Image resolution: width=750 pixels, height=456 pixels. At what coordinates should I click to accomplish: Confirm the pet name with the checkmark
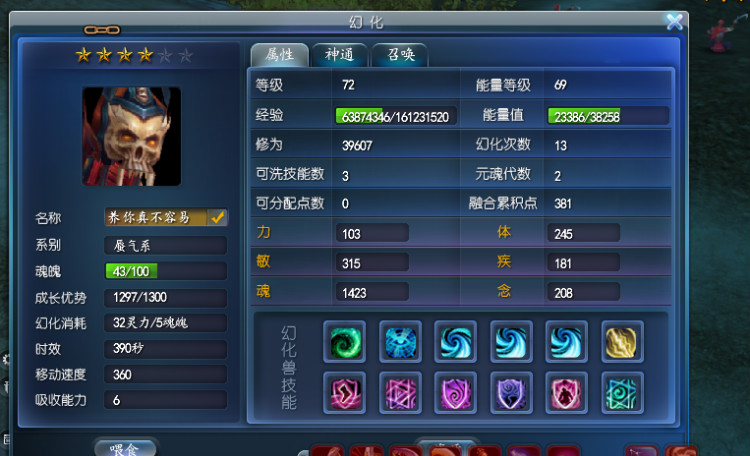tap(218, 218)
